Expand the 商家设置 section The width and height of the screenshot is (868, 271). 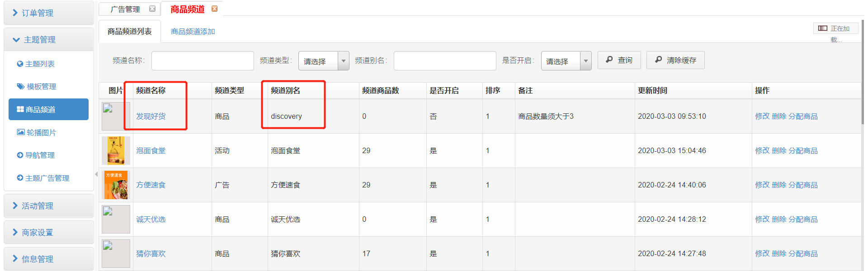(48, 233)
